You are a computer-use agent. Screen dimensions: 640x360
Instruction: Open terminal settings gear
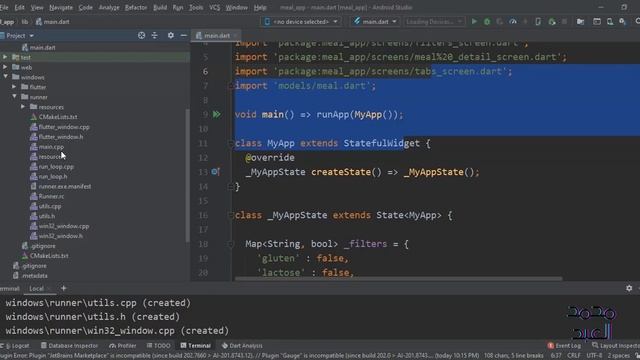(629, 288)
